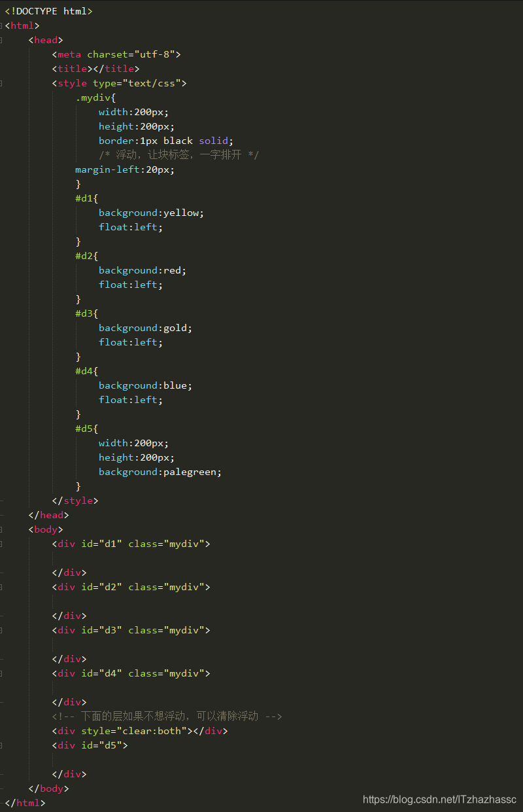Click the opening <head> tag
This screenshot has height=812, width=523.
pyautogui.click(x=46, y=40)
